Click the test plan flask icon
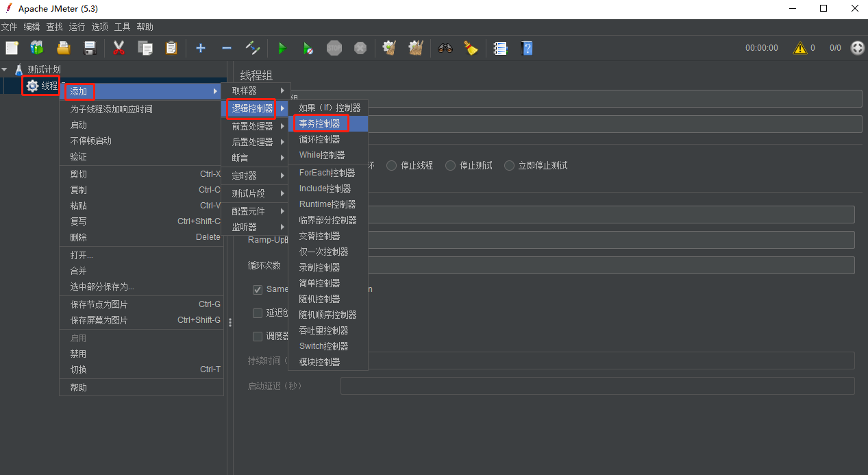The width and height of the screenshot is (868, 475). pos(18,69)
